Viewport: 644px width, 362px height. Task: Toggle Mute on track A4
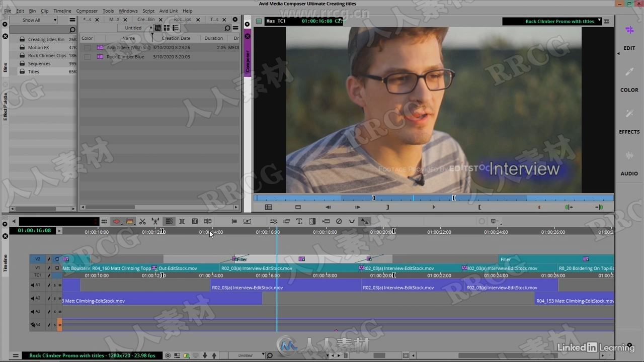60,325
